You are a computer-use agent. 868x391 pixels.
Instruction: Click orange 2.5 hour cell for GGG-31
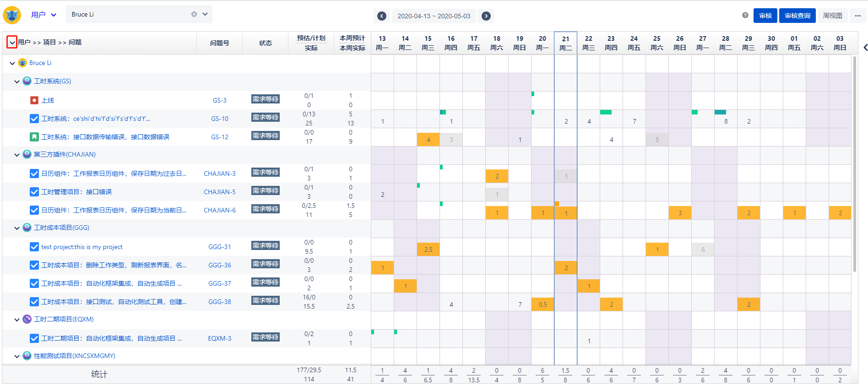[x=428, y=250]
